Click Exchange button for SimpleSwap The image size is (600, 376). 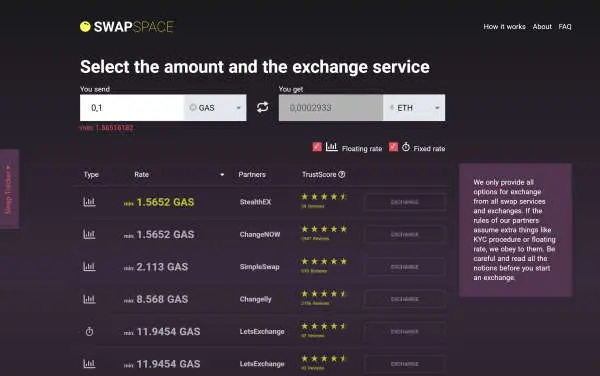pyautogui.click(x=405, y=267)
